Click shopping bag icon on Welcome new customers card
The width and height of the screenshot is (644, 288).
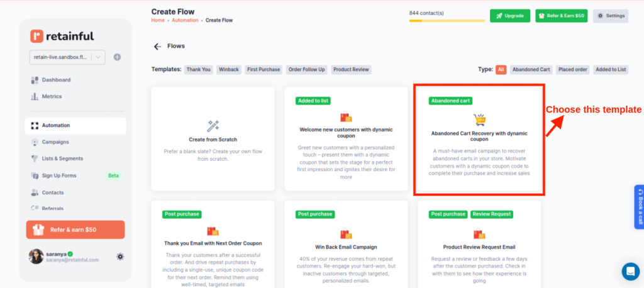[346, 117]
